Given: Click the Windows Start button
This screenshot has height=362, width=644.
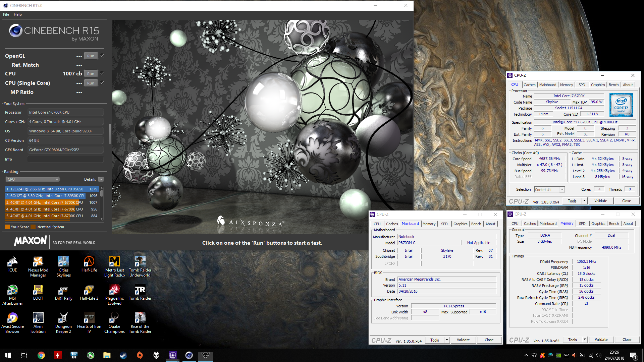Looking at the screenshot, I should tap(8, 355).
